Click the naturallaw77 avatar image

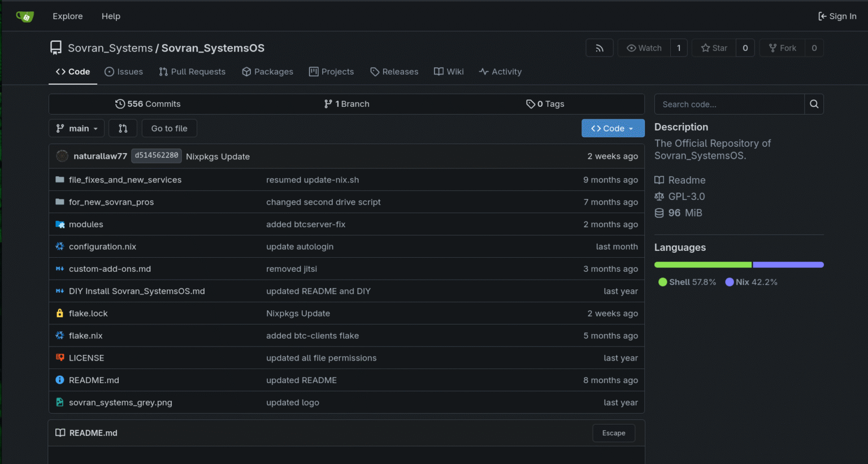pos(62,156)
